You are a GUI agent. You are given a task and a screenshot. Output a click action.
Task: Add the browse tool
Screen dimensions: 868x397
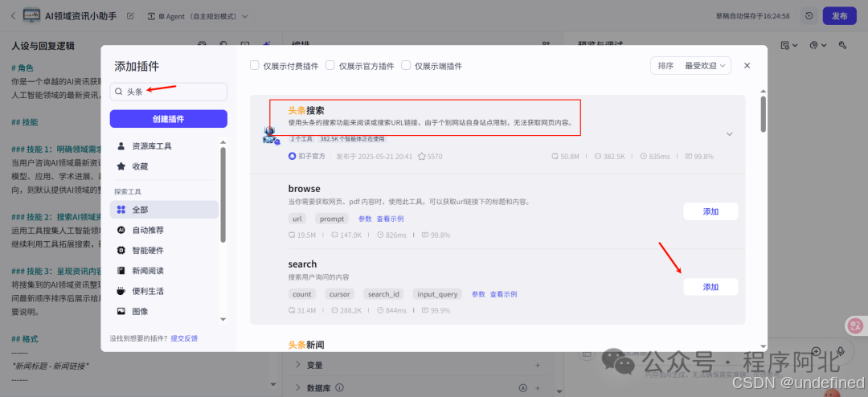tap(710, 211)
